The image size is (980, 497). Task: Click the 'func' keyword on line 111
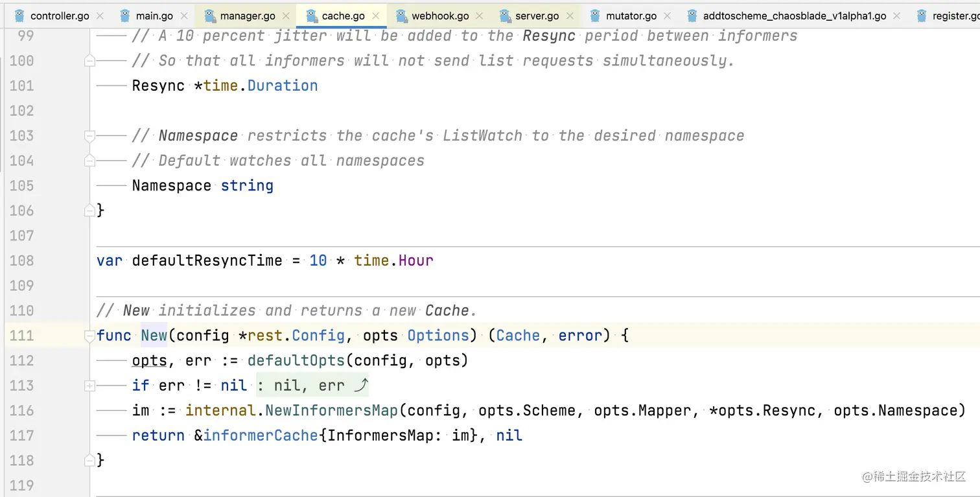[114, 336]
